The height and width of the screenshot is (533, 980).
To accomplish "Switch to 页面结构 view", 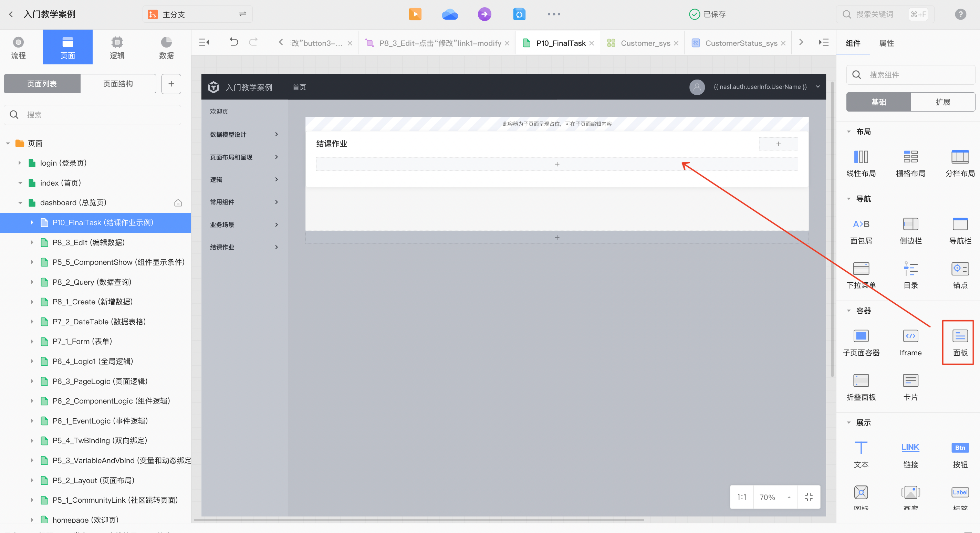I will coord(118,84).
